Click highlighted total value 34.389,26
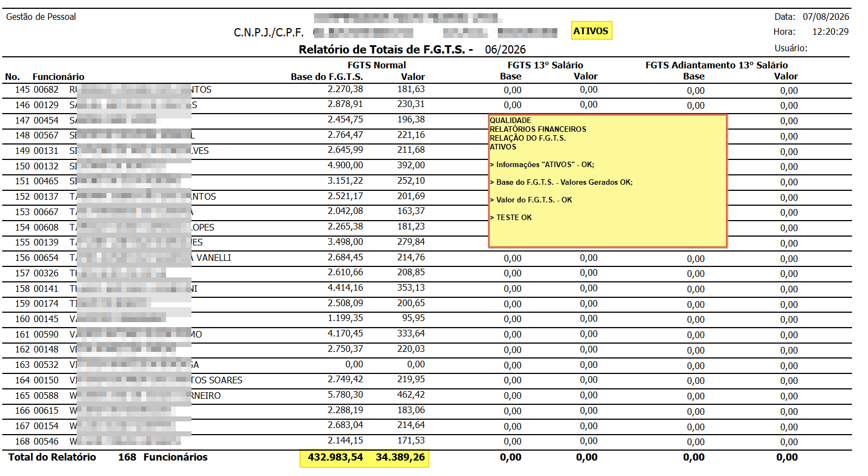 (400, 457)
